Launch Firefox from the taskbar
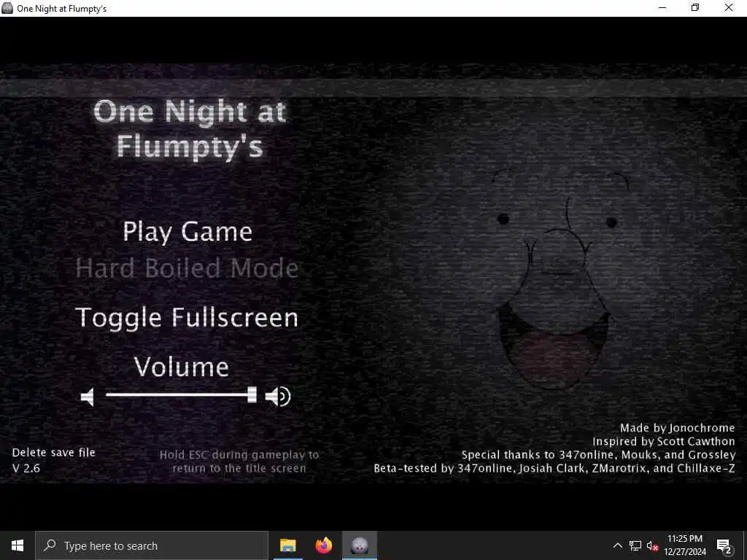This screenshot has width=747, height=560. [x=324, y=545]
